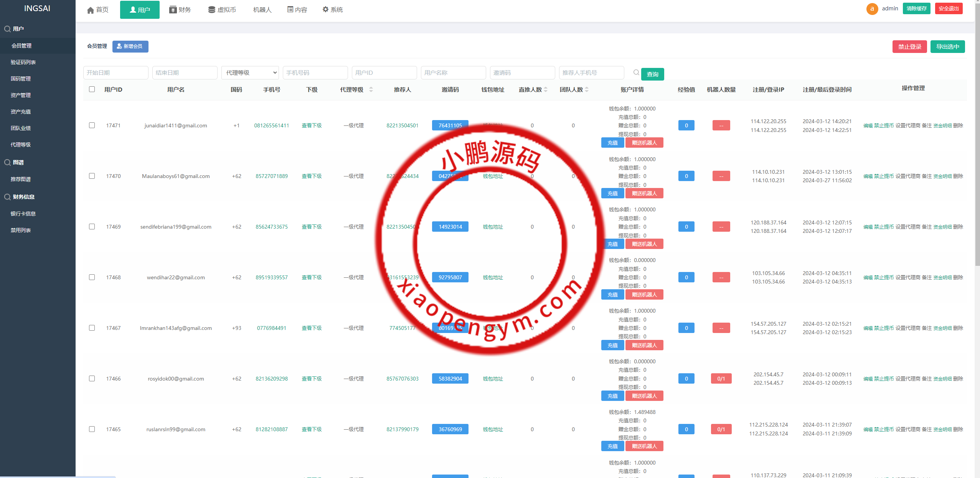
Task: Open the 机器人 top navigation tab
Action: (x=262, y=10)
